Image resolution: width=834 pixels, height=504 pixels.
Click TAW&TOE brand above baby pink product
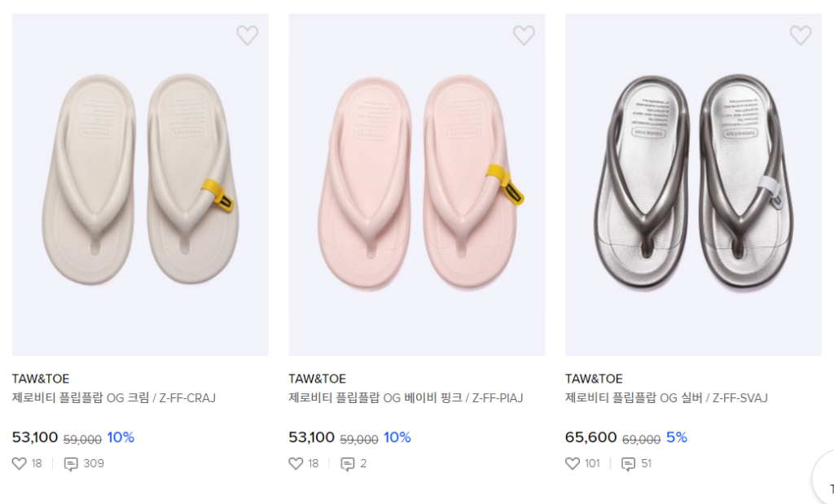click(x=318, y=379)
